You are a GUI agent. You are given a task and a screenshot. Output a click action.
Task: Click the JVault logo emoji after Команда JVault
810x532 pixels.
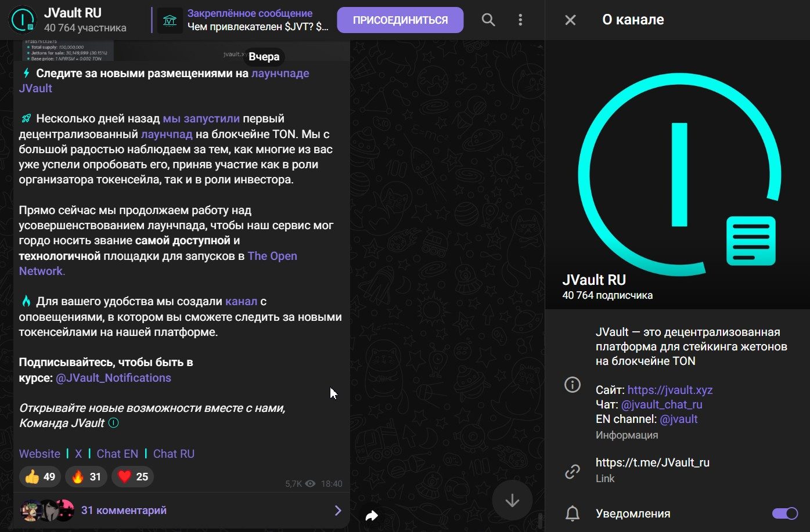pyautogui.click(x=114, y=423)
